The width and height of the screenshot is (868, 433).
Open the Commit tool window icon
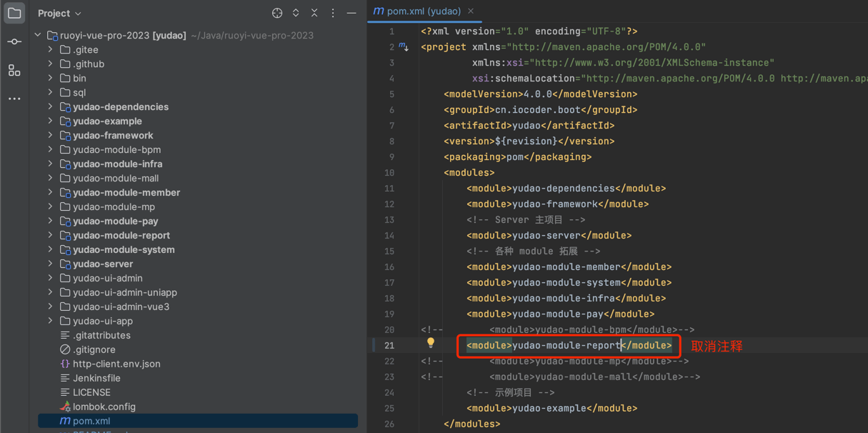coord(14,42)
